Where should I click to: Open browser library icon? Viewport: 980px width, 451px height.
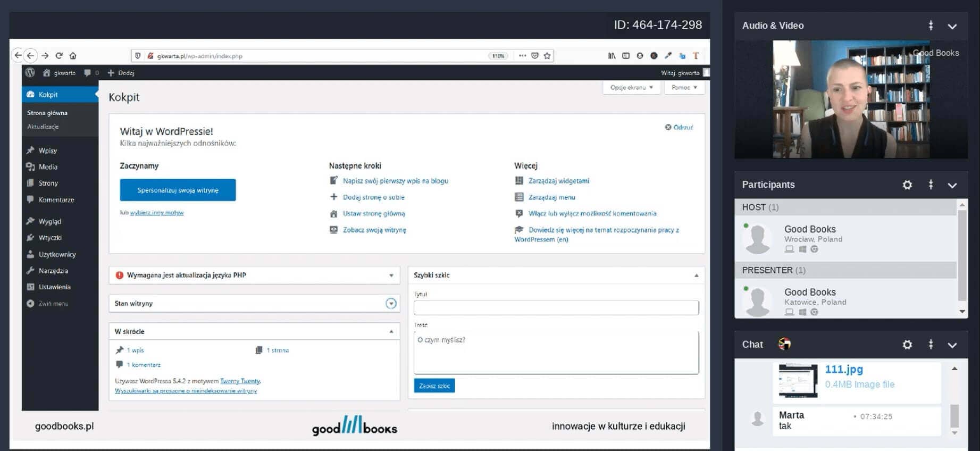tap(612, 55)
